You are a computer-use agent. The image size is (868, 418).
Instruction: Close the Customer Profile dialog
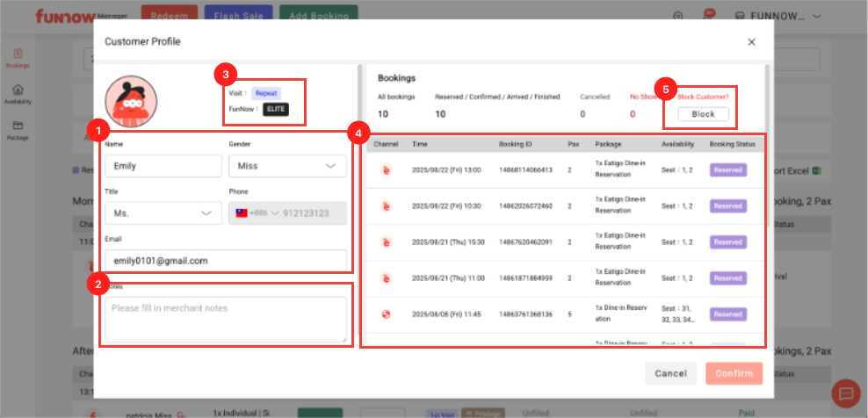click(x=751, y=41)
